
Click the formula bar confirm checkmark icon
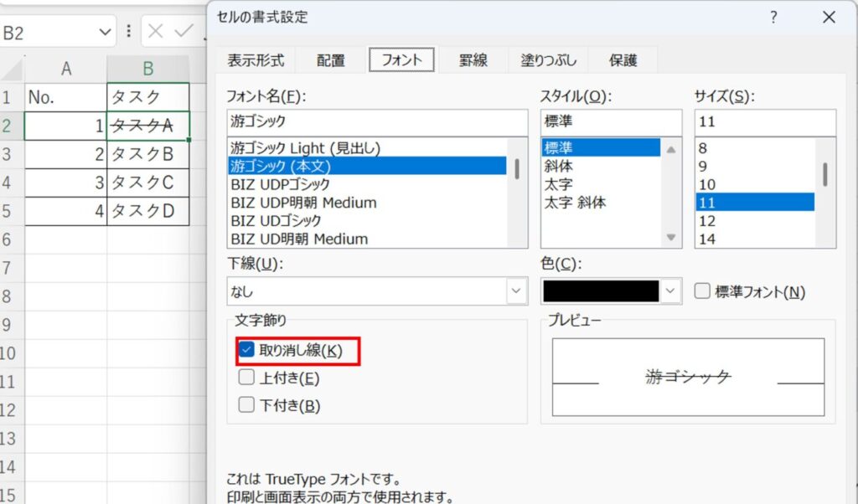click(183, 32)
